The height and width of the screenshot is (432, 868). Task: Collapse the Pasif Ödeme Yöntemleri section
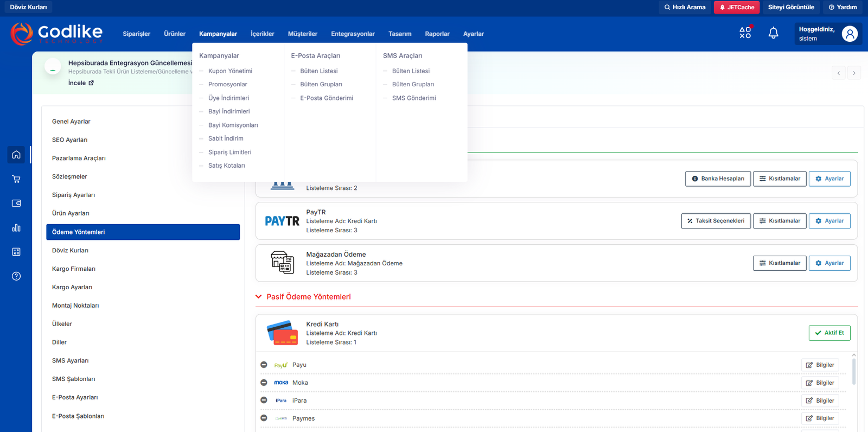[259, 297]
